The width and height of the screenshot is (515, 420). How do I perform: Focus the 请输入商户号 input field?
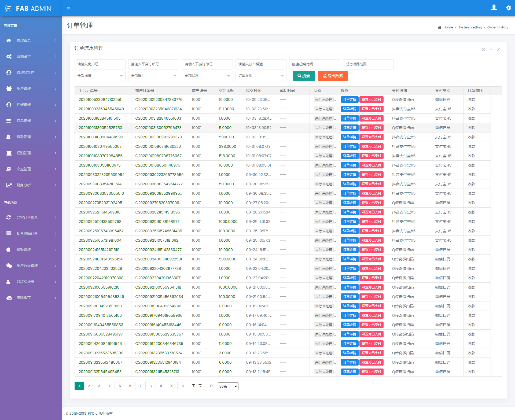click(100, 64)
